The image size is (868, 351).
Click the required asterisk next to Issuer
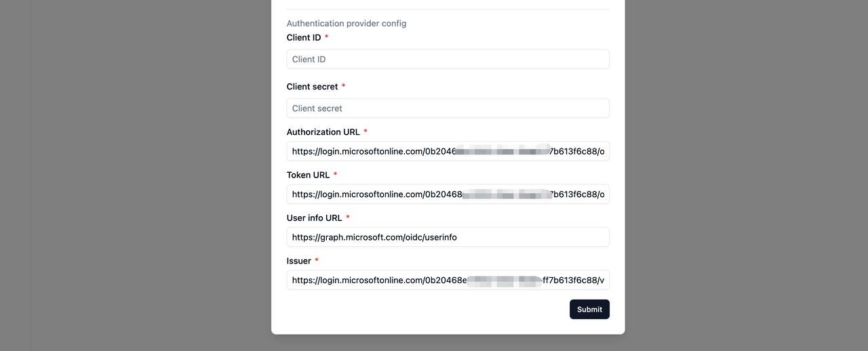[317, 260]
